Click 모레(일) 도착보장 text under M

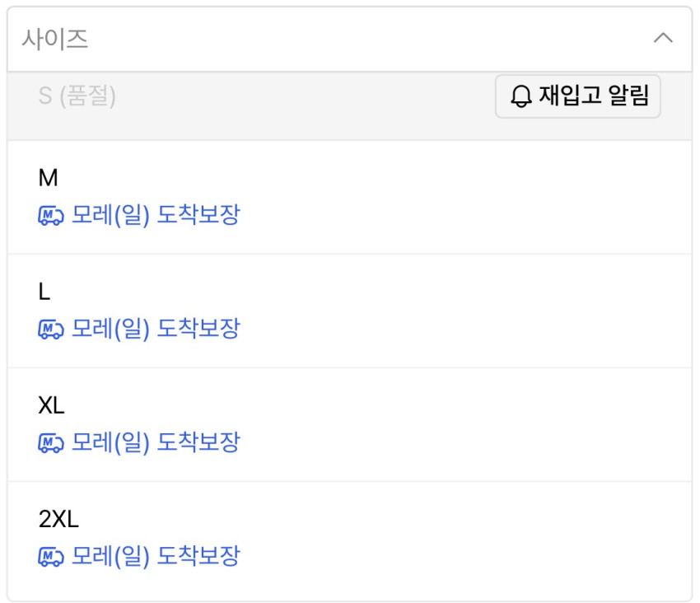(156, 216)
